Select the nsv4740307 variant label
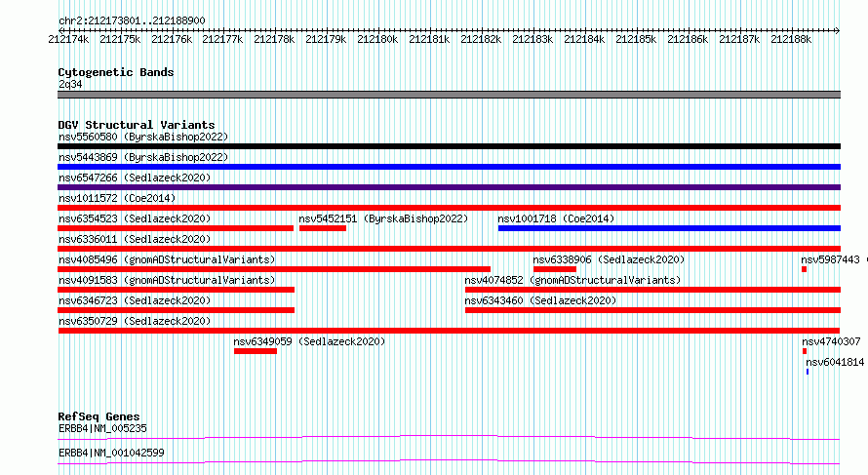Screen dimensions: 868x475 coord(832,341)
